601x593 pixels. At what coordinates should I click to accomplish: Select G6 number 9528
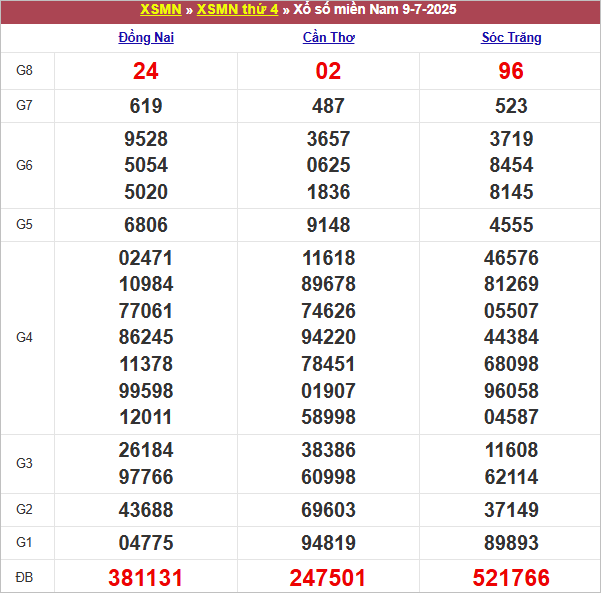coord(146,139)
